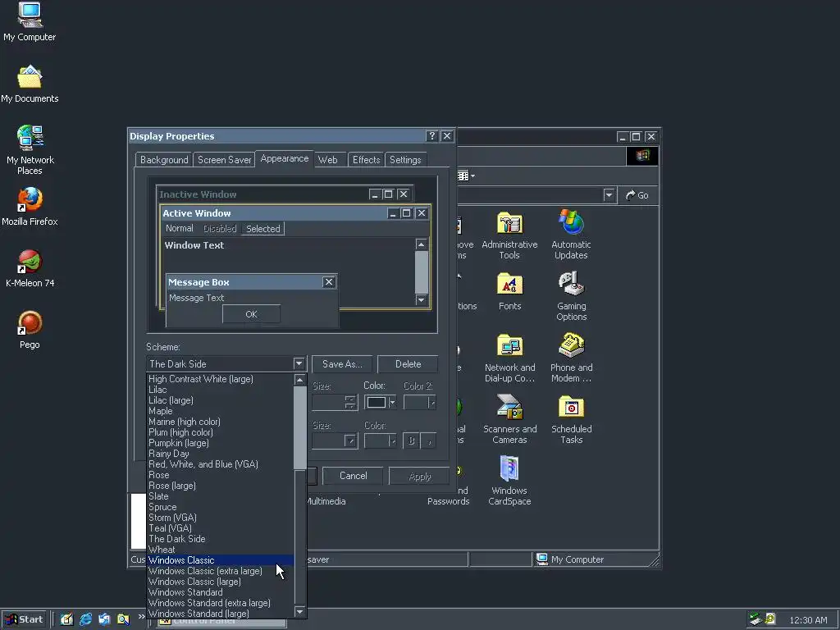
Task: Click Show Desktop quick launch icon
Action: pyautogui.click(x=67, y=619)
